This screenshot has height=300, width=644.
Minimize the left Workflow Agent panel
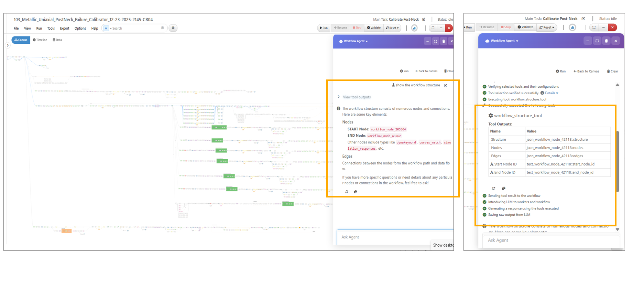(x=427, y=41)
